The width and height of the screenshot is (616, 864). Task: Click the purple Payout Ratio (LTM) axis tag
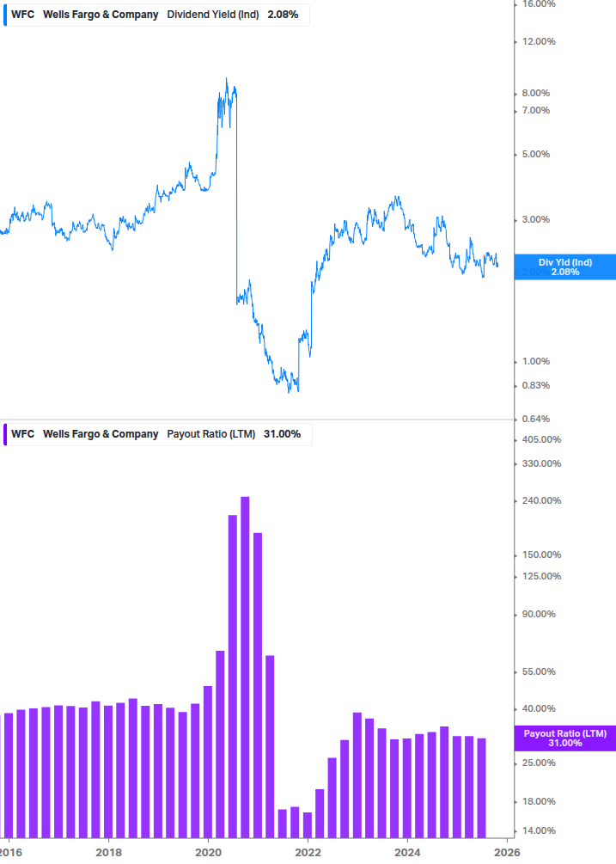click(564, 738)
